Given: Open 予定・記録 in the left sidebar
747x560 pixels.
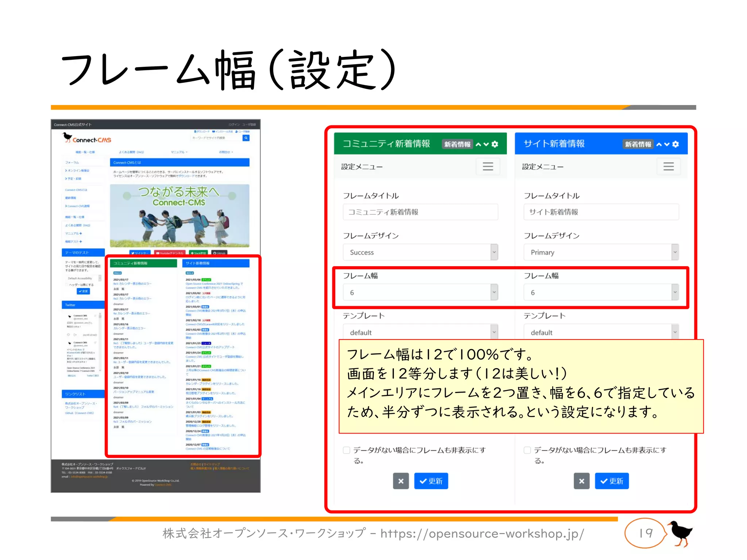Looking at the screenshot, I should [x=73, y=179].
